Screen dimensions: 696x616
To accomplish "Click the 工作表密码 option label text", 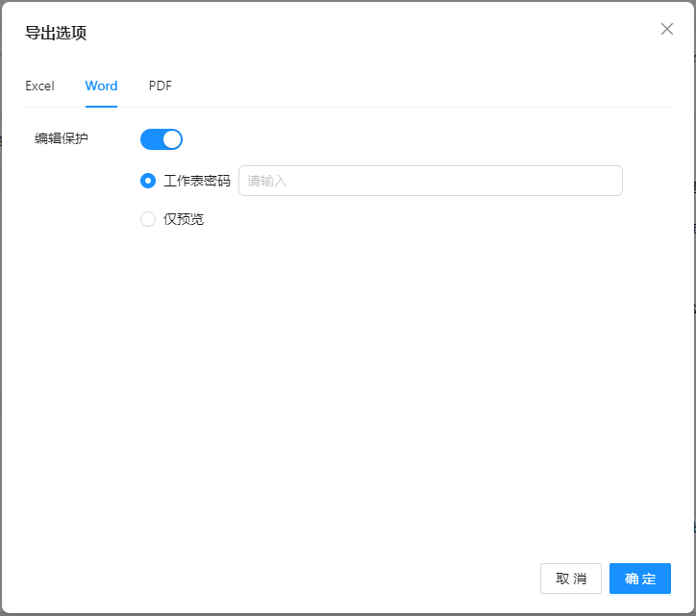I will pos(197,181).
